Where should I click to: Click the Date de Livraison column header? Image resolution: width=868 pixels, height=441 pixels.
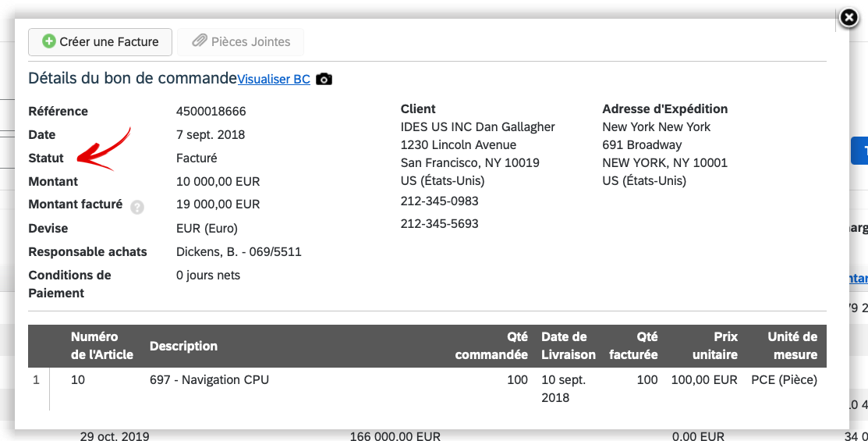tap(569, 346)
